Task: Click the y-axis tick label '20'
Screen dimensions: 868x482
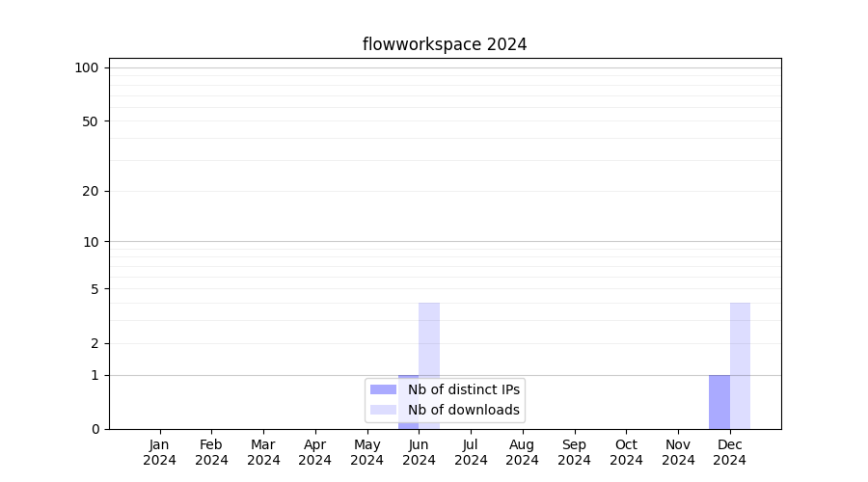Action: coord(91,191)
